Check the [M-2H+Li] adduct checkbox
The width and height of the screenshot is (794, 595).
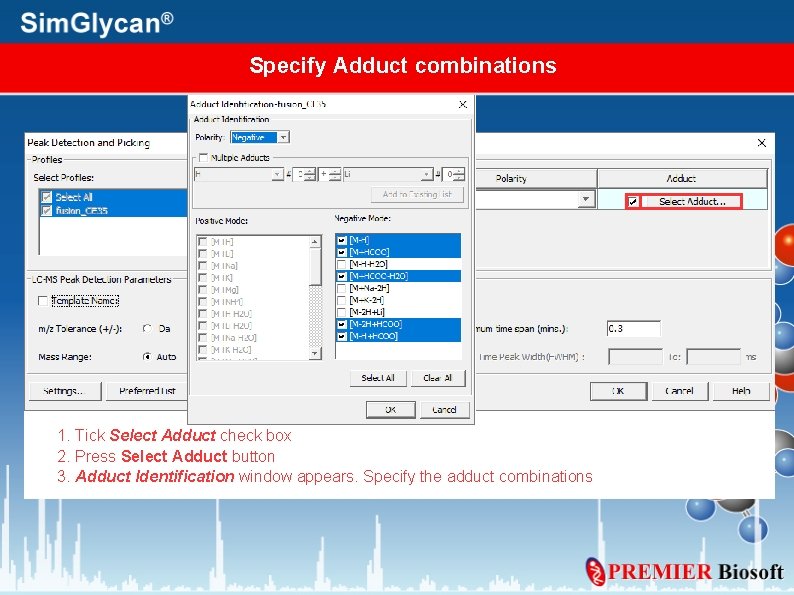(342, 312)
